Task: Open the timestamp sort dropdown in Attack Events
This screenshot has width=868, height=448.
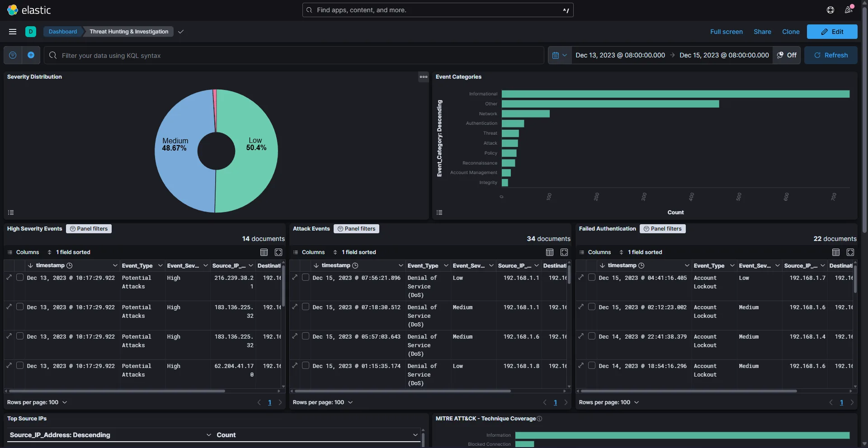Action: (x=401, y=265)
